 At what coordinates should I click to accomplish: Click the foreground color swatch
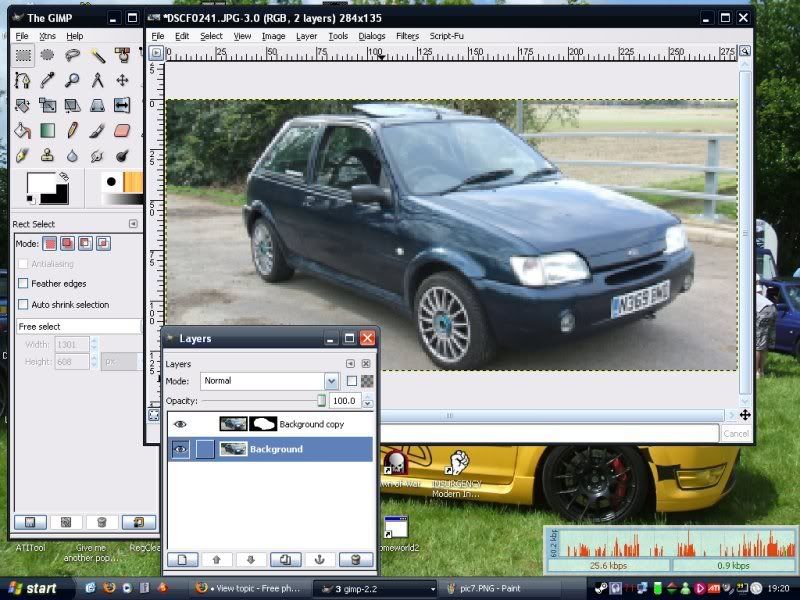point(40,184)
